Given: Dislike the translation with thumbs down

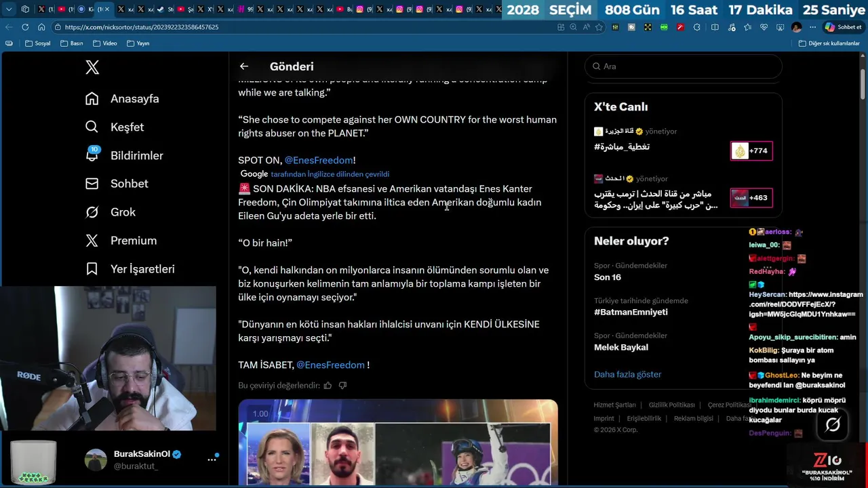Looking at the screenshot, I should point(342,385).
